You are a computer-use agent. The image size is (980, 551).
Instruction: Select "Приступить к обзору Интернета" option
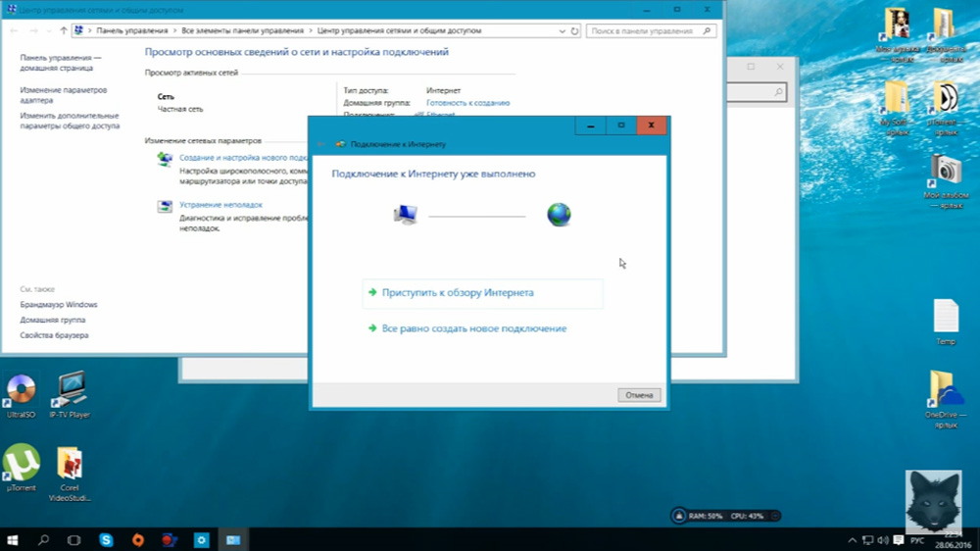458,292
